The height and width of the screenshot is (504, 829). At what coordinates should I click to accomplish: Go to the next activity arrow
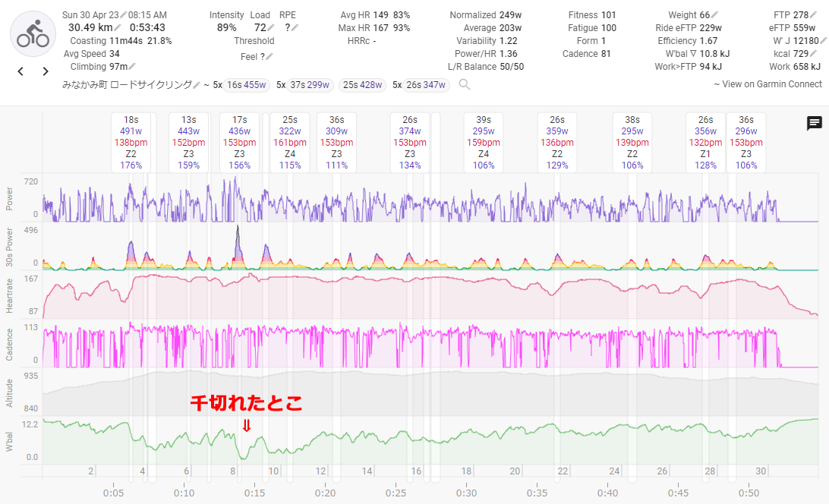pos(46,71)
